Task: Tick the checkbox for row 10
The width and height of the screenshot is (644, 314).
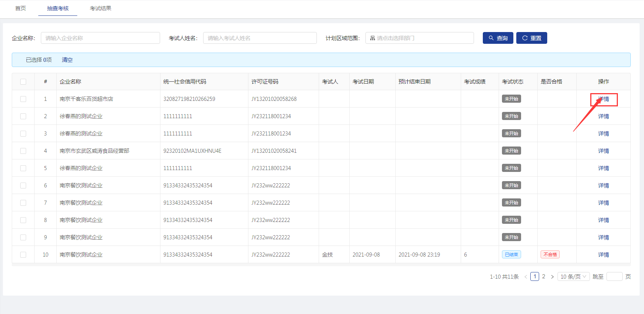Action: (x=23, y=255)
